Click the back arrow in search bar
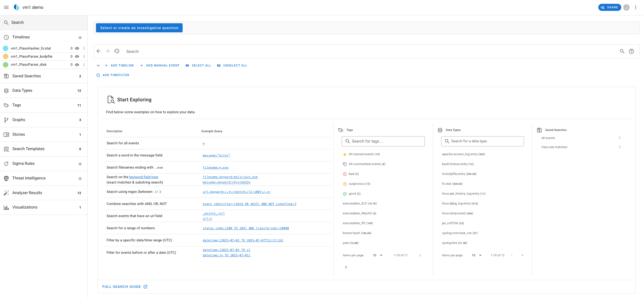 (x=99, y=51)
